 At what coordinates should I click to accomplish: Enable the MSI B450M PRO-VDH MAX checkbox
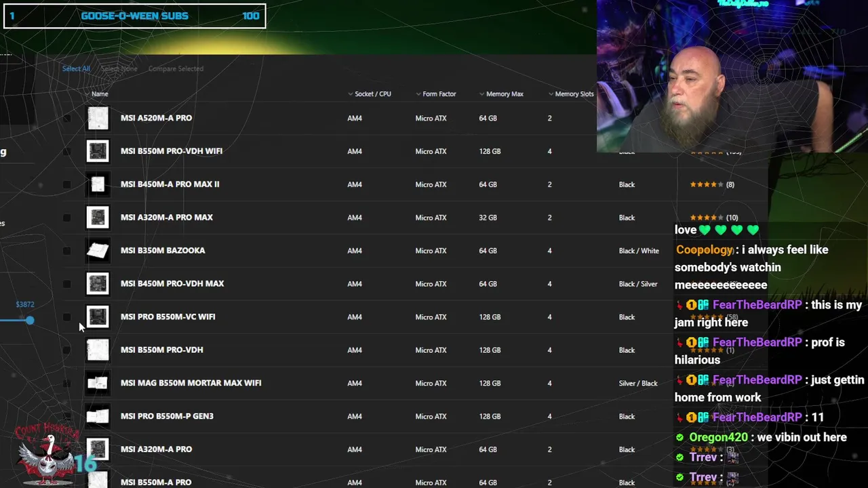pos(66,284)
